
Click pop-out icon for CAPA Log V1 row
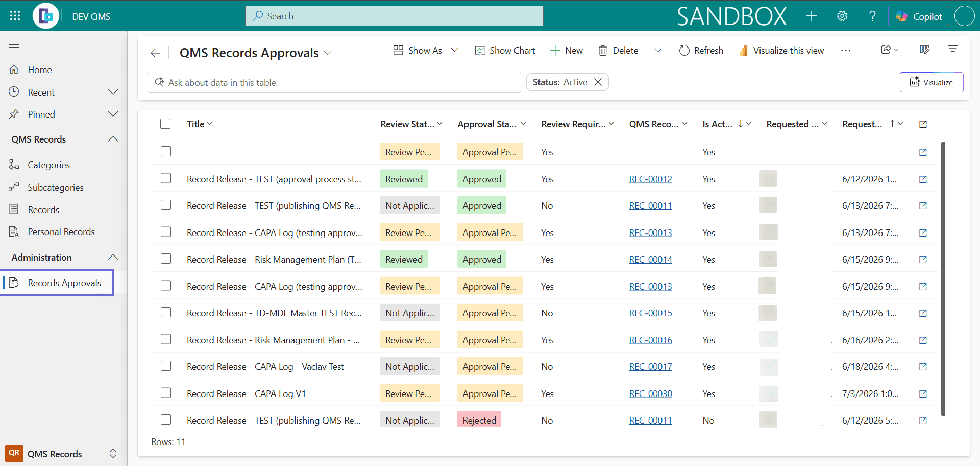click(x=923, y=394)
